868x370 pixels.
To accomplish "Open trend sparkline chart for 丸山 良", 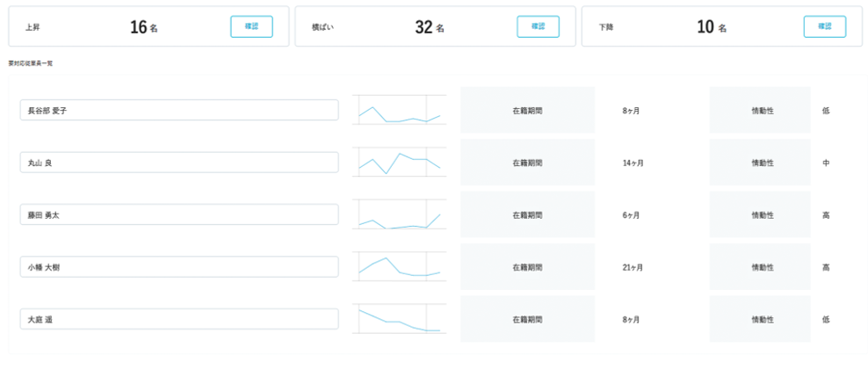I will click(399, 163).
